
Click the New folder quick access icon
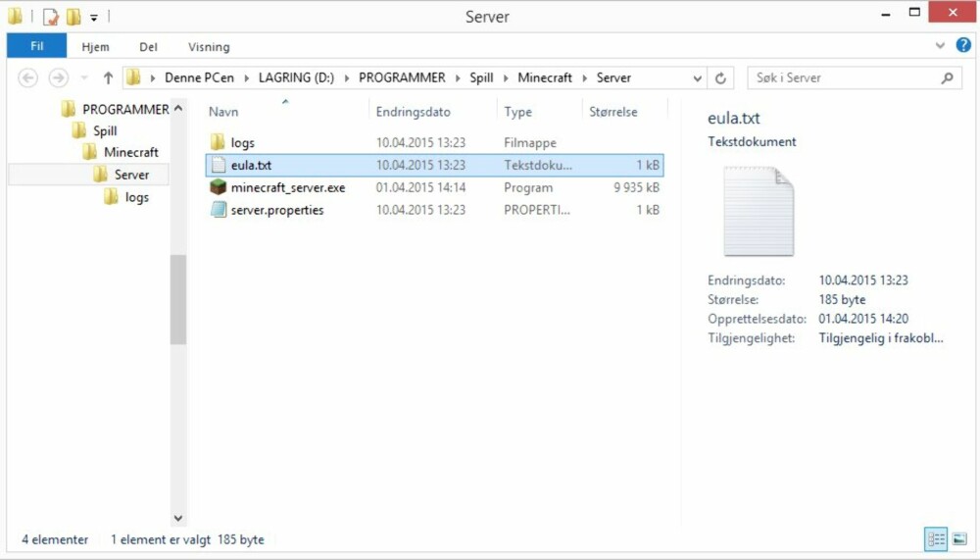(x=73, y=17)
